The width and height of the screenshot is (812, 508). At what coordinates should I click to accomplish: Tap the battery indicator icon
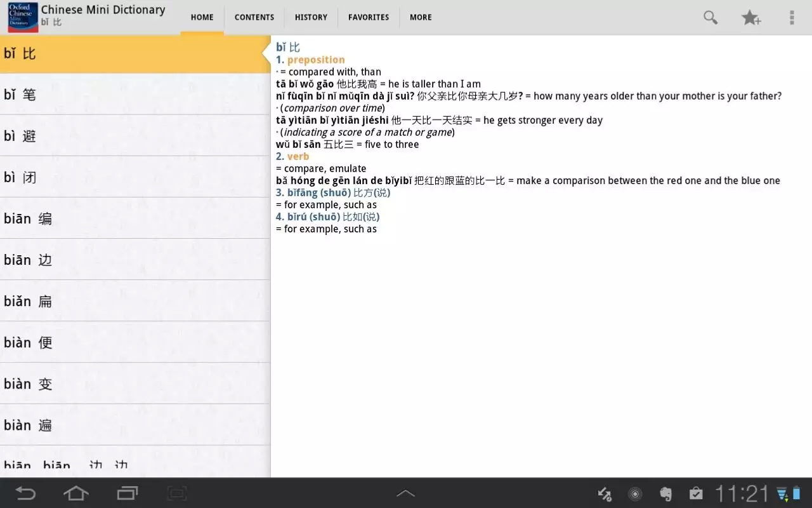(797, 493)
